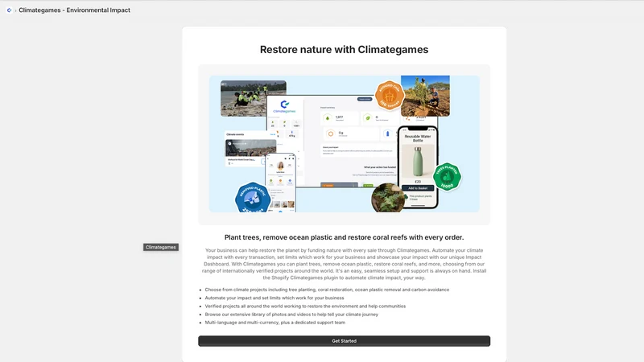Click the beach cleanup photo in banner

coord(254,98)
